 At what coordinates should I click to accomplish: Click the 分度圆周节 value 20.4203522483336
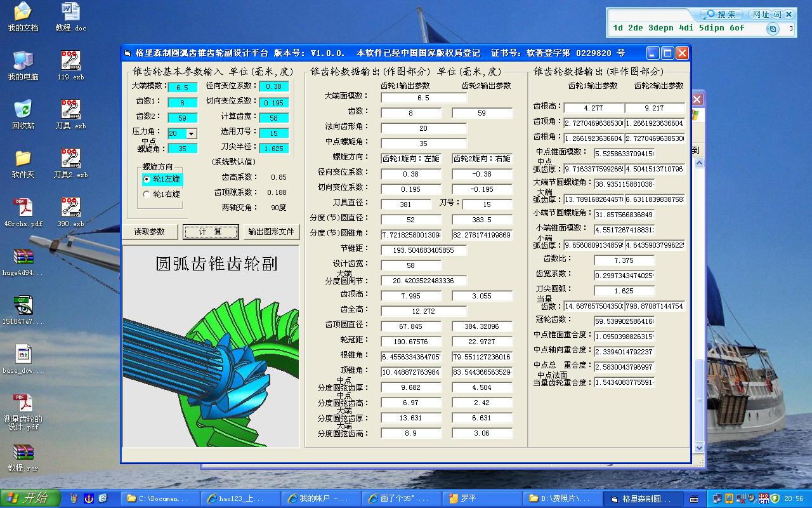(x=424, y=281)
